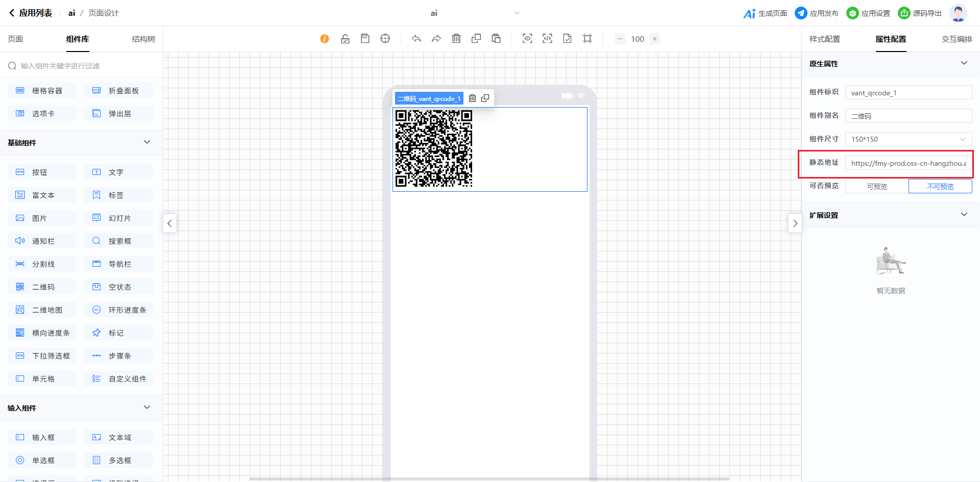
Task: Click the 静态地址 URL input field
Action: click(x=908, y=163)
